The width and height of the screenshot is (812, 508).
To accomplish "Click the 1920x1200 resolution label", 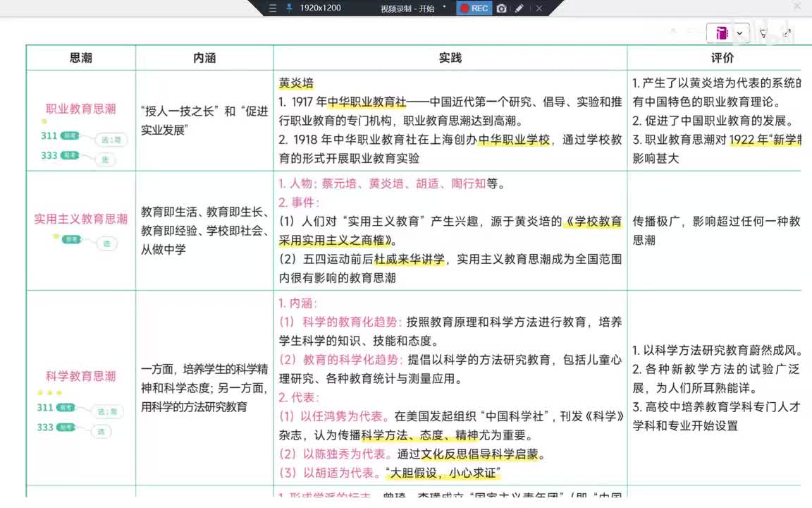I will coord(320,8).
